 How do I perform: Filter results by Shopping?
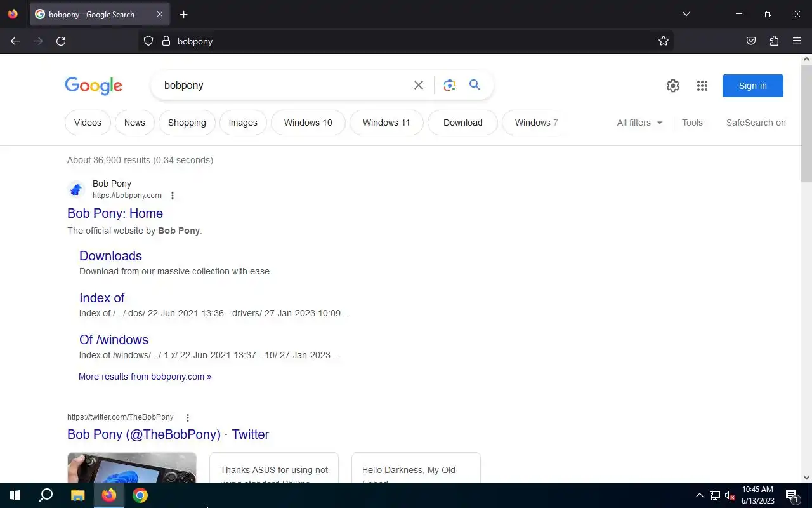tap(187, 123)
